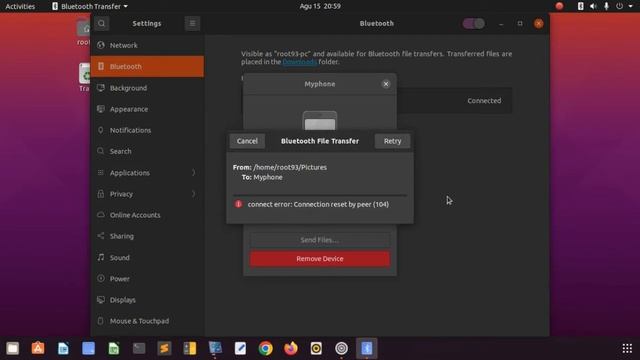Select Network in the settings sidebar

[147, 45]
